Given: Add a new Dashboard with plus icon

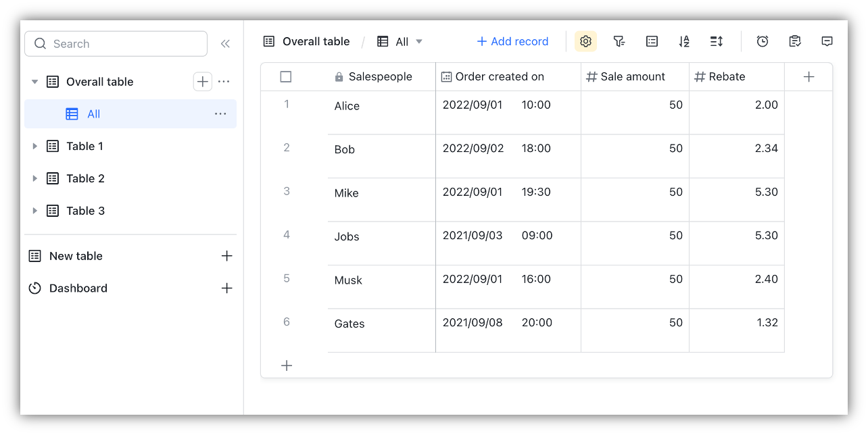Looking at the screenshot, I should pos(227,288).
